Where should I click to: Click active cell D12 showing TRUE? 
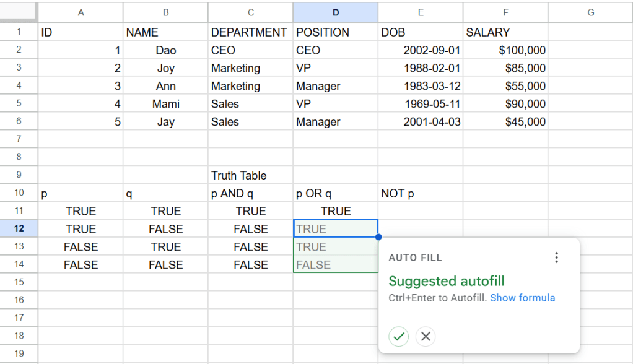[336, 229]
